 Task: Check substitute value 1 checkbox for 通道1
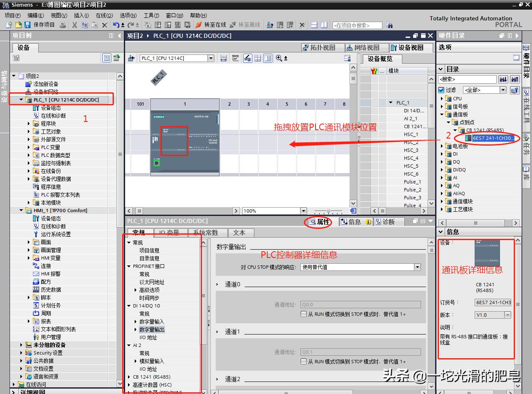(x=304, y=362)
